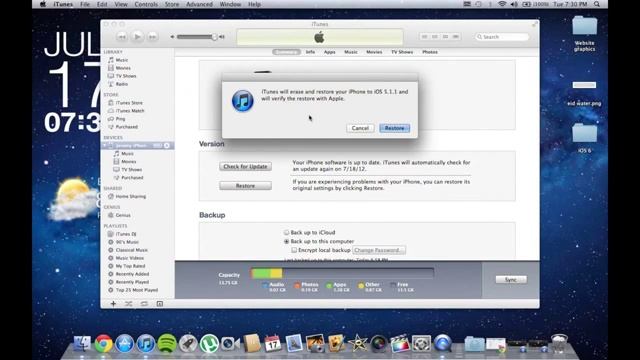Viewport: 640px width, 360px height.
Task: Select the My Top Rated playlist
Action: pos(130,266)
